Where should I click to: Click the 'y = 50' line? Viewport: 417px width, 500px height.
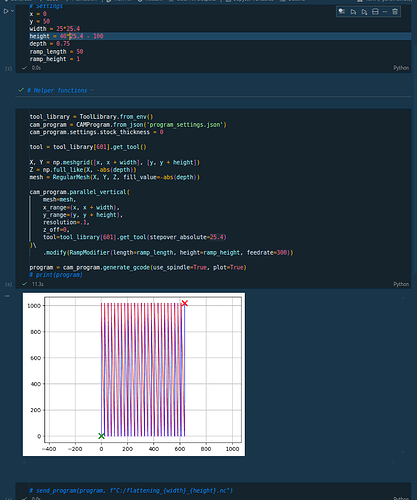(x=40, y=21)
